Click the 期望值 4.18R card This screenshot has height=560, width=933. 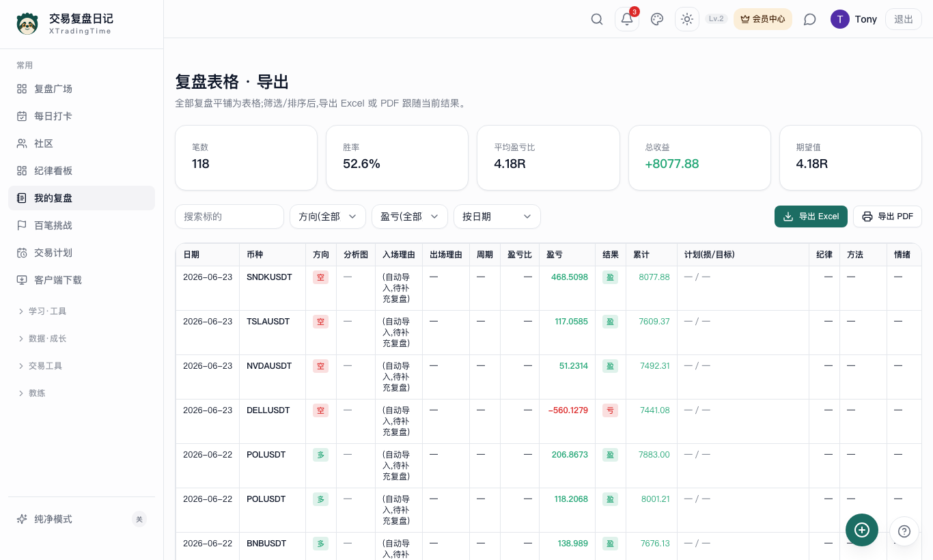(x=850, y=158)
